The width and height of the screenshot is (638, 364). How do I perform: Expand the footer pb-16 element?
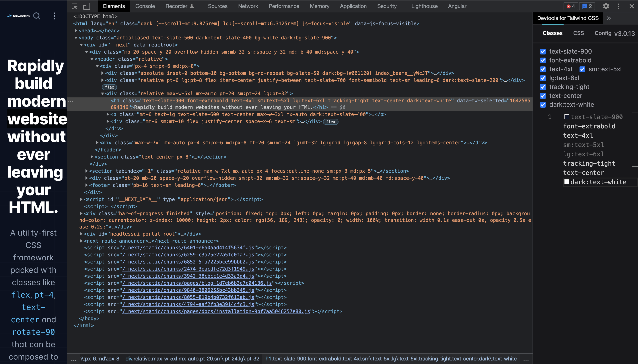(x=87, y=185)
